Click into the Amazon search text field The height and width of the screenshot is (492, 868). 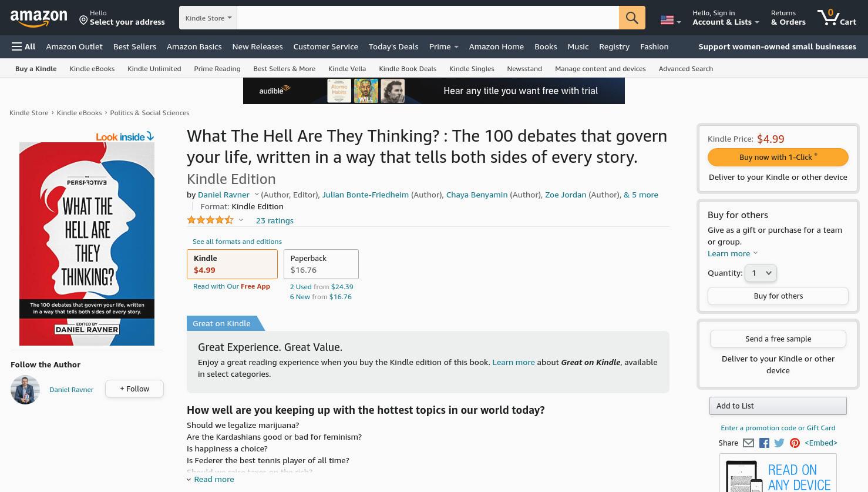(x=428, y=18)
